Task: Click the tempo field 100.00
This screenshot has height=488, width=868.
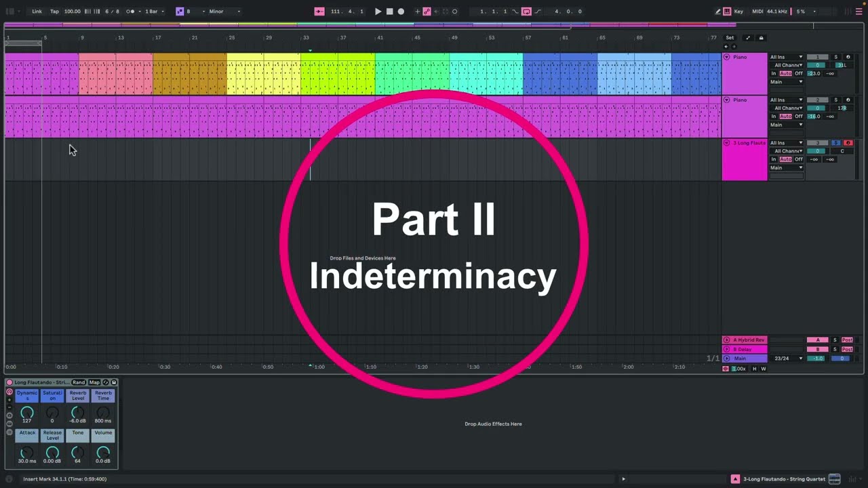Action: [x=72, y=12]
